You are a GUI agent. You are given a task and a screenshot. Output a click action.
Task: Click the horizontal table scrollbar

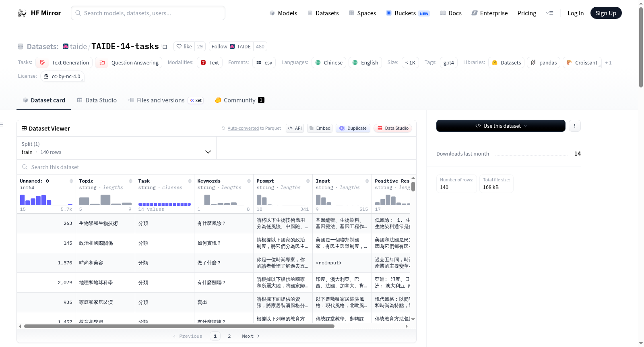click(x=179, y=326)
